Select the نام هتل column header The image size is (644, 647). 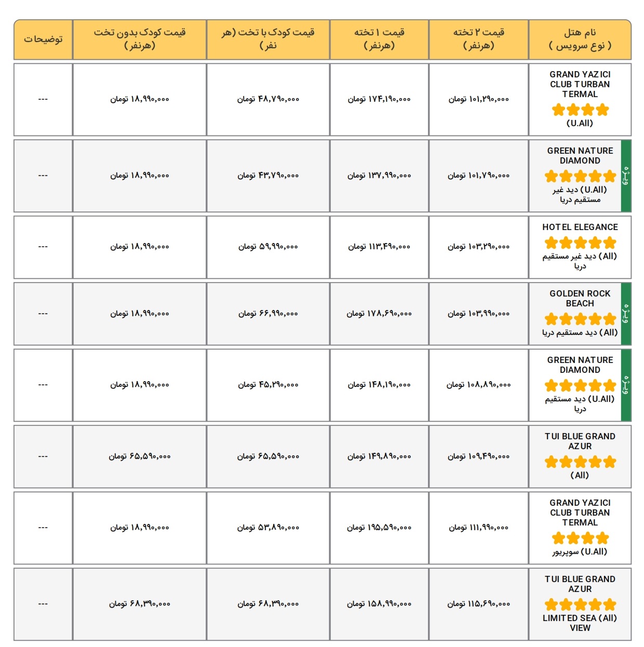[x=580, y=39]
